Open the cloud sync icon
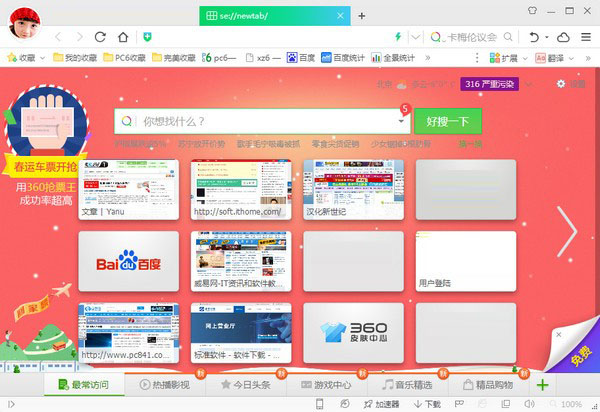This screenshot has height=412, width=600. pyautogui.click(x=563, y=37)
